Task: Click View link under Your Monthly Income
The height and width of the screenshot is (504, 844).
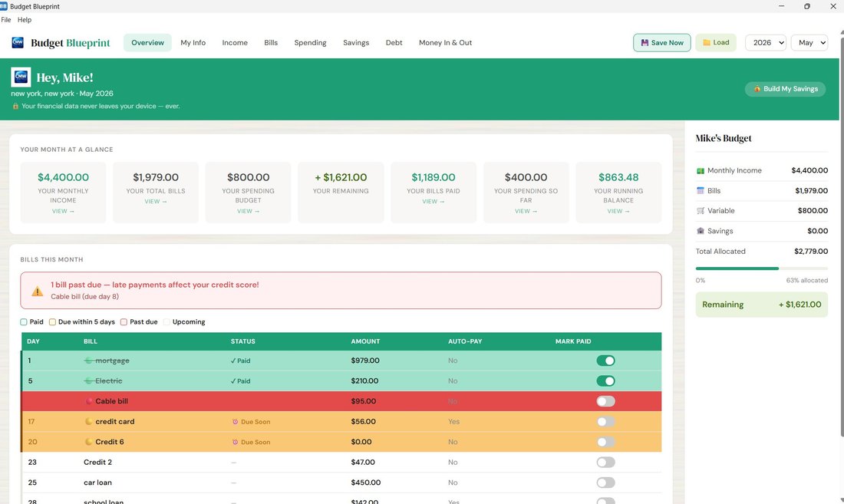Action: (x=63, y=212)
